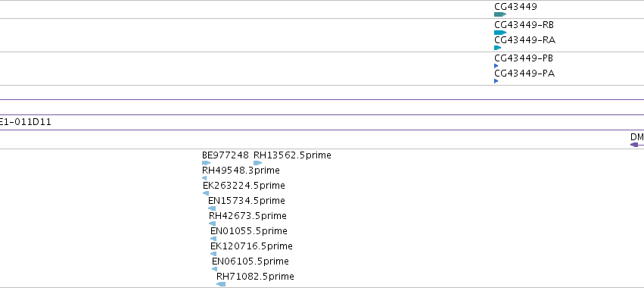Select the RH71082.5prime EST arrow
This screenshot has width=644, height=288.
tap(221, 284)
